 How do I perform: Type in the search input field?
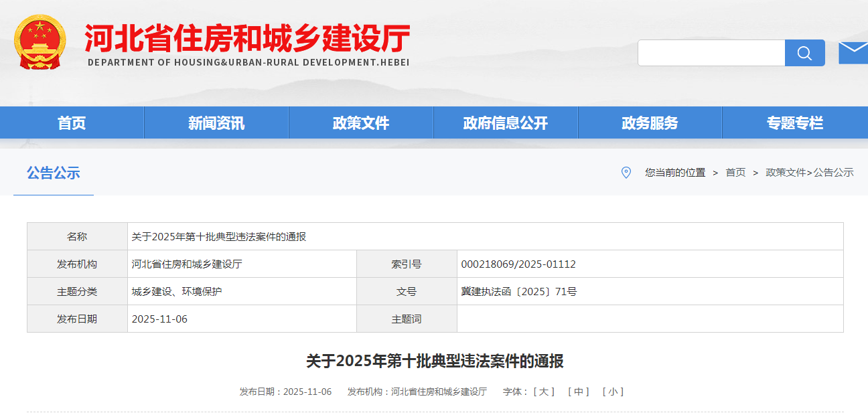(x=711, y=53)
